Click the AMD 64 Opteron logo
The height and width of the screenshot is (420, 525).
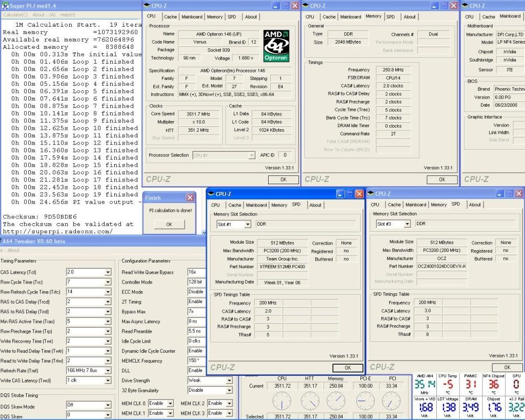[x=276, y=46]
